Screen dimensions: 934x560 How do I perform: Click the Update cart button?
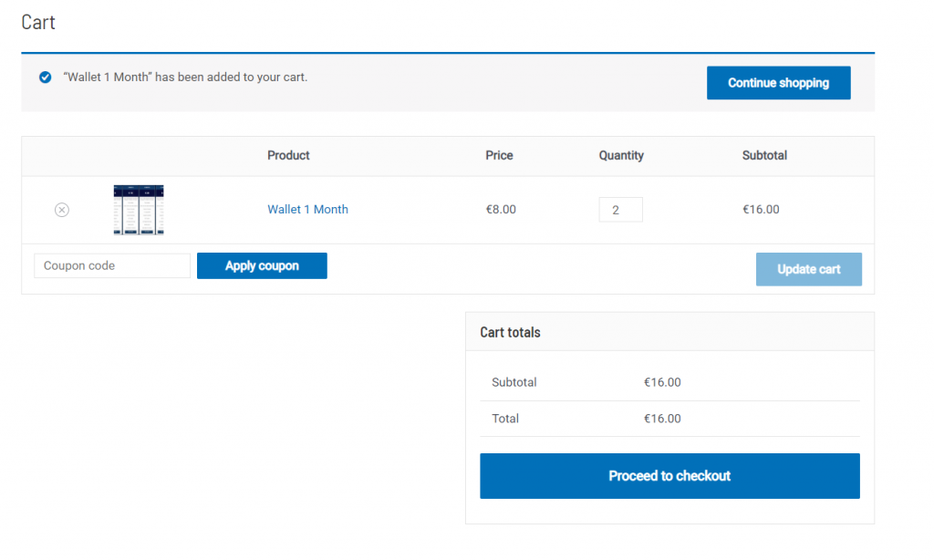click(808, 269)
